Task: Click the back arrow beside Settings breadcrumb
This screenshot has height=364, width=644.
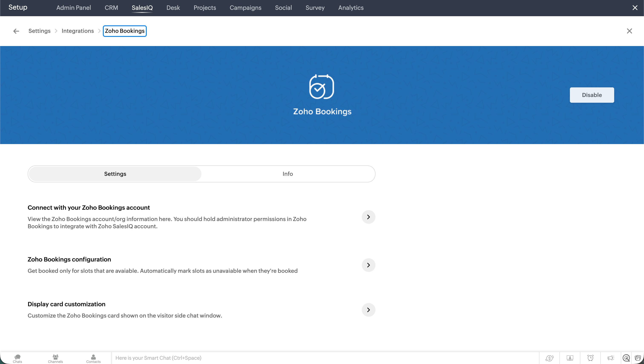Action: pyautogui.click(x=16, y=31)
